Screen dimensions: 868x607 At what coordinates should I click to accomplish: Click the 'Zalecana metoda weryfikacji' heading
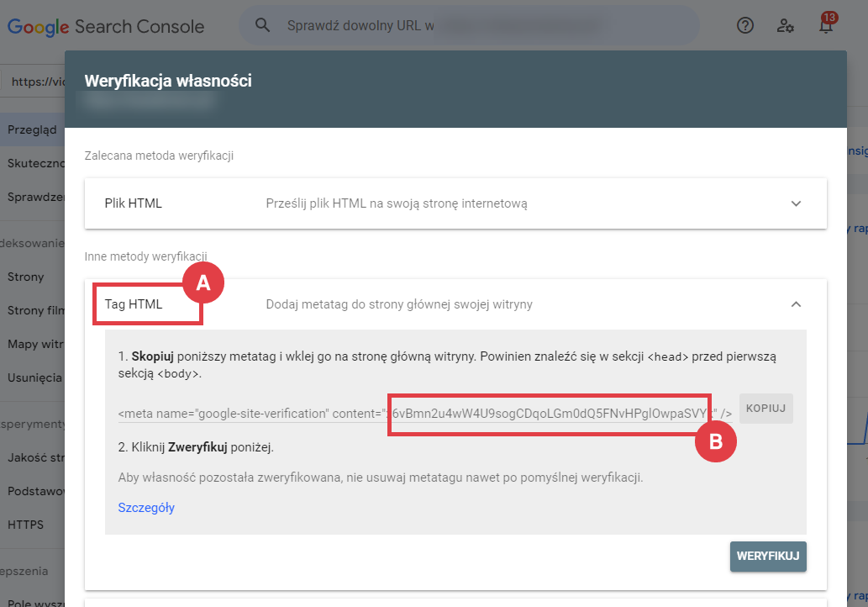pos(159,156)
